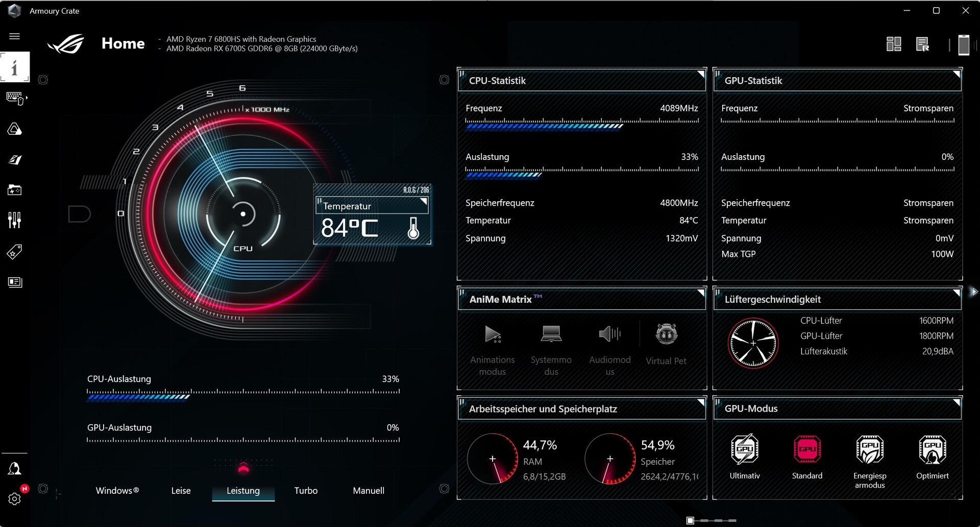The height and width of the screenshot is (527, 980).
Task: Click the RAM 6,8/15,2GB value
Action: click(544, 476)
